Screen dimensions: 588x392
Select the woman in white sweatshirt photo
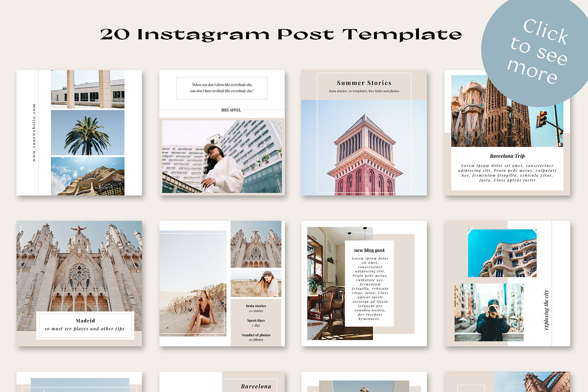[222, 157]
